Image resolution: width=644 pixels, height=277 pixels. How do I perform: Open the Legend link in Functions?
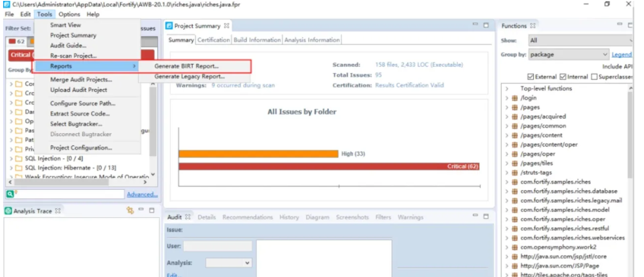(x=621, y=54)
